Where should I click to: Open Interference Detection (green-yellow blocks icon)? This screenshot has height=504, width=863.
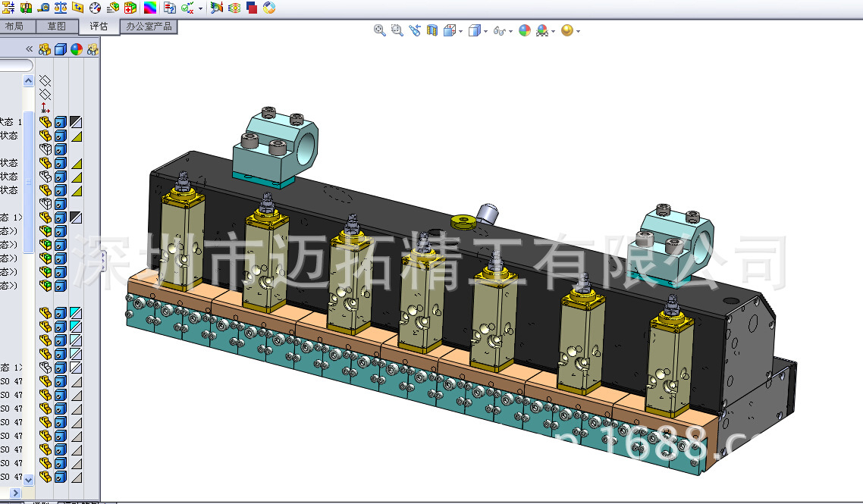(26, 8)
